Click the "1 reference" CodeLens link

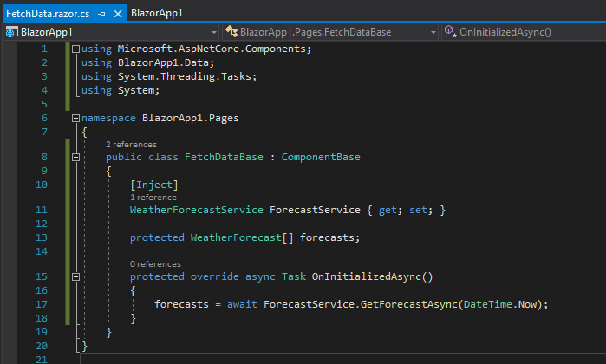153,198
